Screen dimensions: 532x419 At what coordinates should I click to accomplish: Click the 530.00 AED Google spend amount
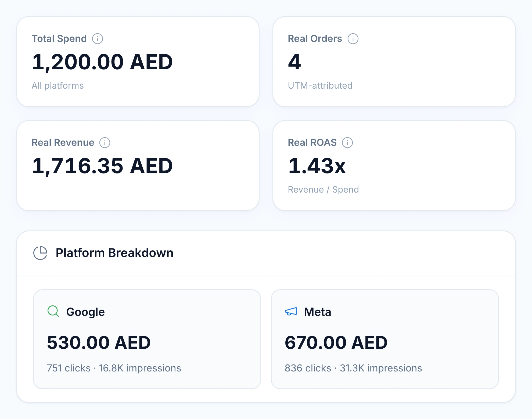[x=99, y=343]
